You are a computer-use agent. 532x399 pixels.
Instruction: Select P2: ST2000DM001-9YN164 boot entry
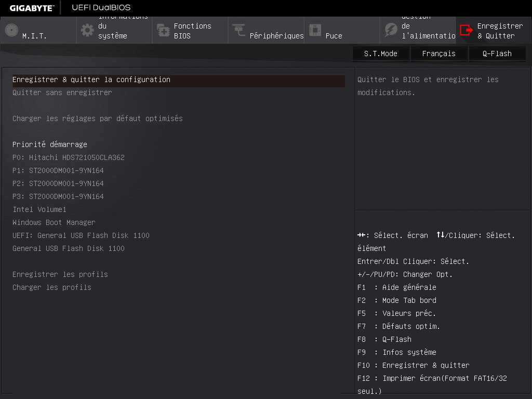pos(58,183)
